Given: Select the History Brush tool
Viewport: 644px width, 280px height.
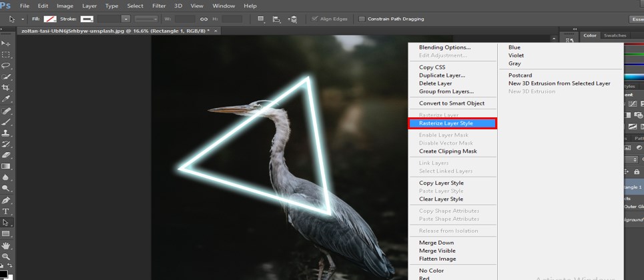Looking at the screenshot, I should pos(6,144).
